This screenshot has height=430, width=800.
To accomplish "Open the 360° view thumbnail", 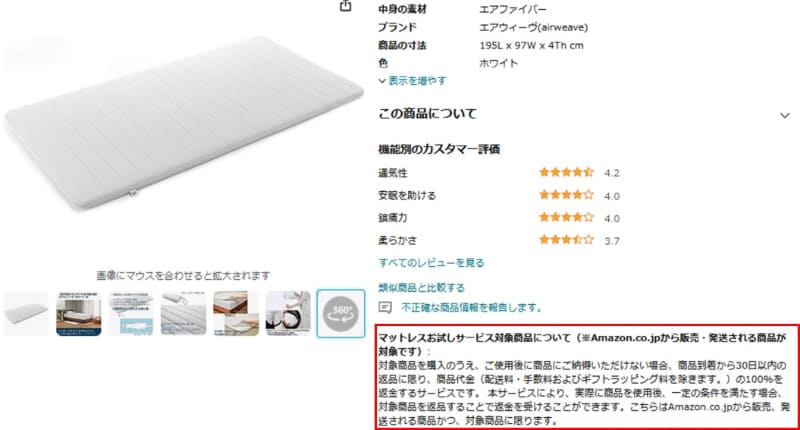I will (x=341, y=313).
